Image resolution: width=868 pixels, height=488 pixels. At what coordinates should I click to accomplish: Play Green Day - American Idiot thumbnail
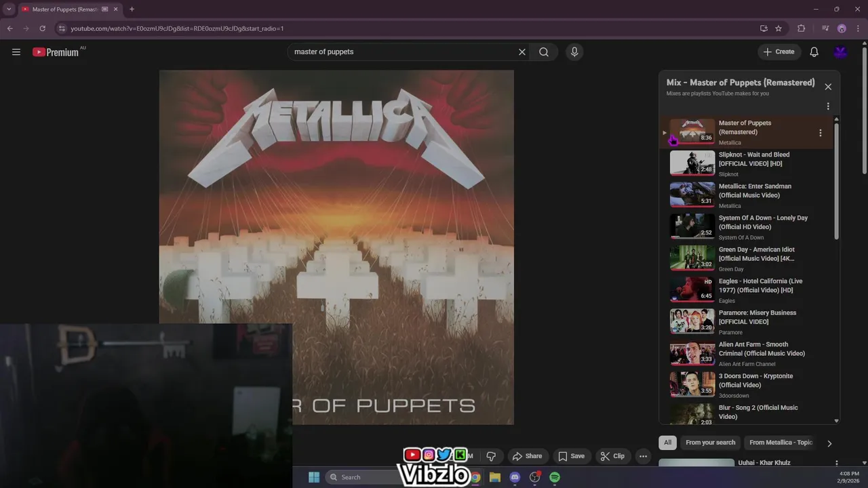(692, 258)
